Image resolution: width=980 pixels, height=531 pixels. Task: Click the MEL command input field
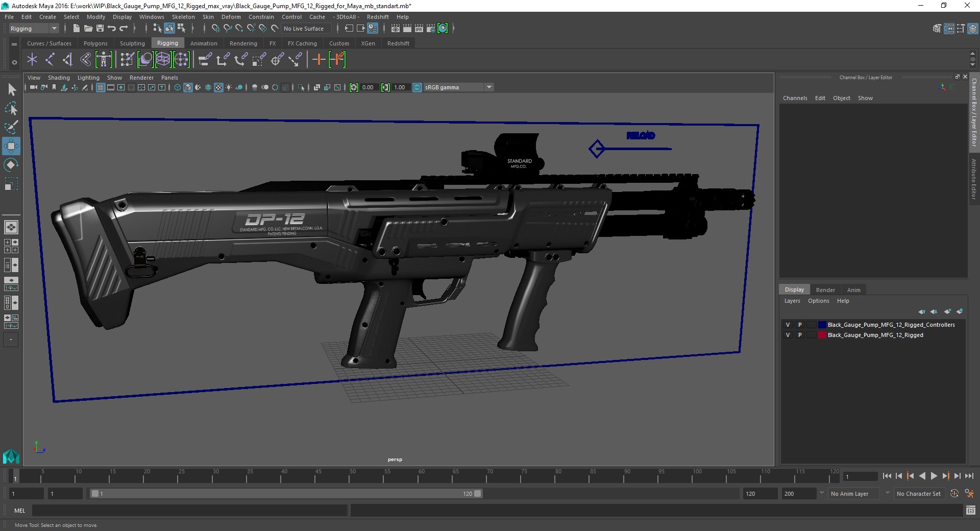coord(189,510)
